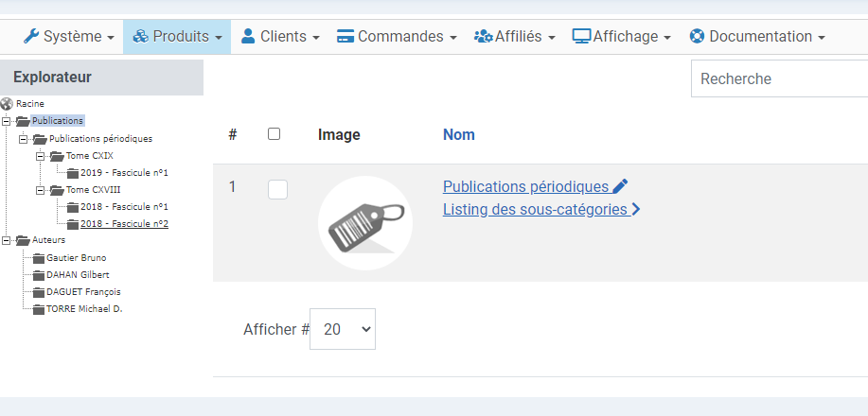Open the Commandes menu
868x416 pixels.
(397, 37)
